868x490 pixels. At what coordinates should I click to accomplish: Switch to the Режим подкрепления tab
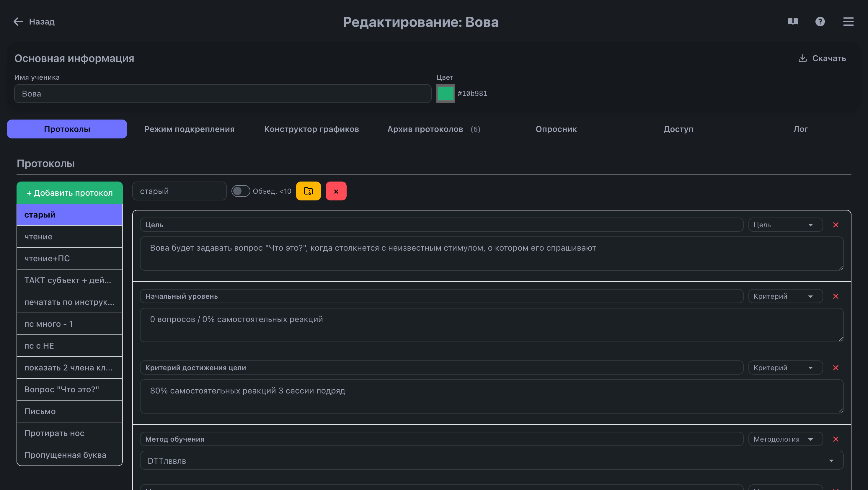click(x=189, y=129)
